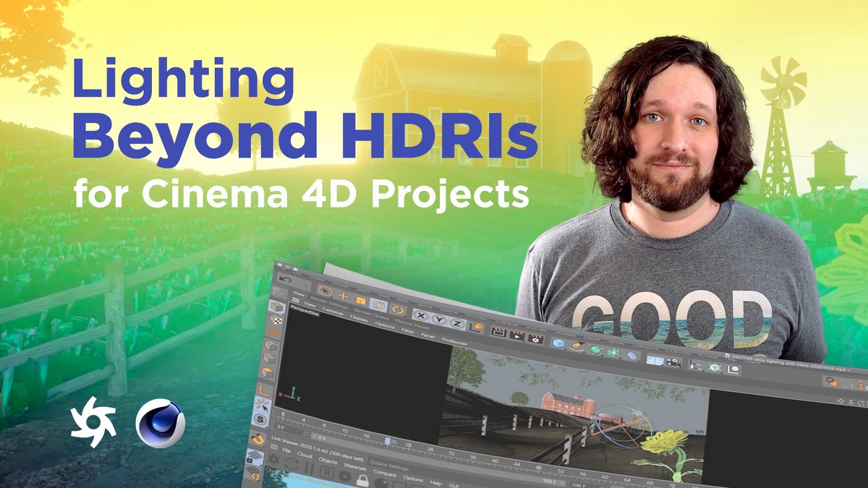Open Live Viewer Compare menu
868x488 pixels.
(384, 473)
